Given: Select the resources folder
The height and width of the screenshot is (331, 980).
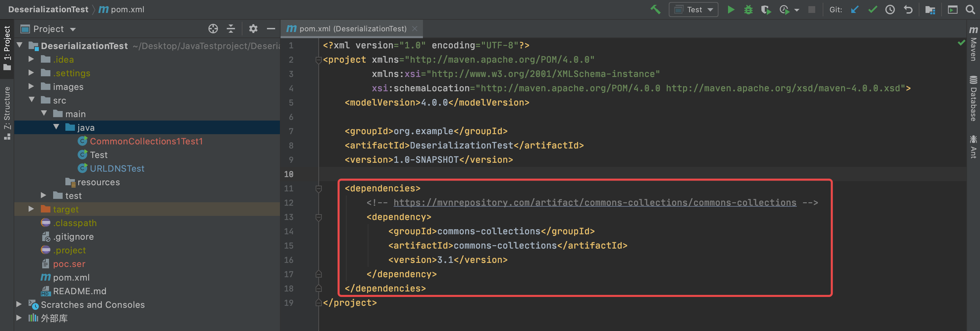Looking at the screenshot, I should click(98, 182).
